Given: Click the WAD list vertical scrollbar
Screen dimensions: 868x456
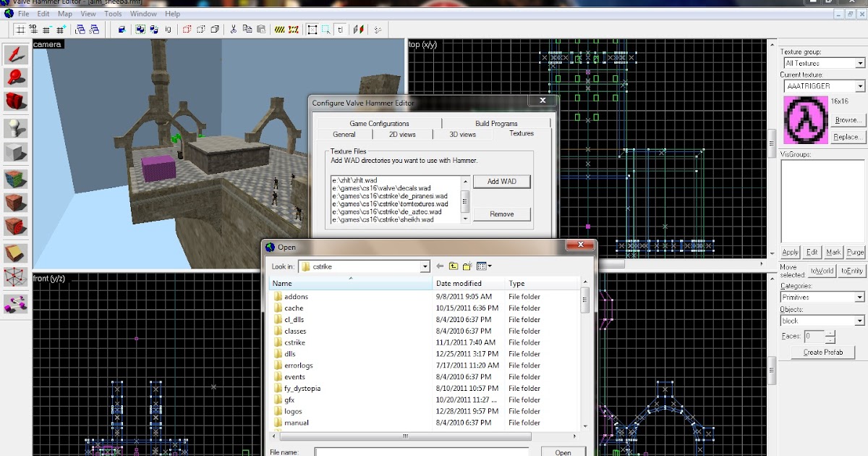Looking at the screenshot, I should 465,200.
